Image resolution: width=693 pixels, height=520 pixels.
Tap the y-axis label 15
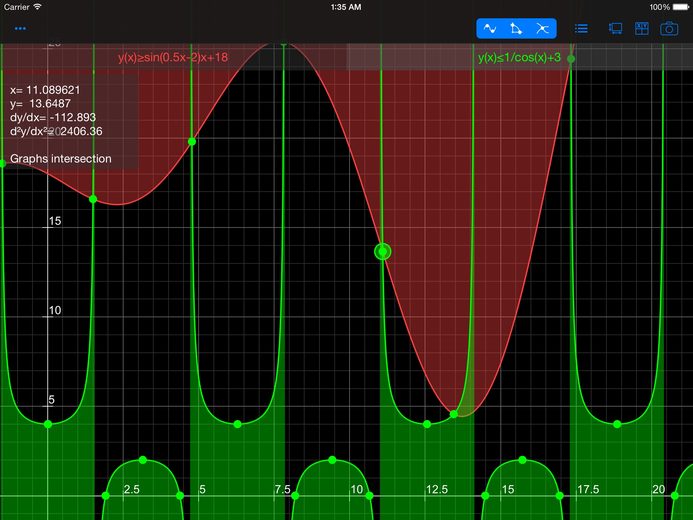[55, 221]
